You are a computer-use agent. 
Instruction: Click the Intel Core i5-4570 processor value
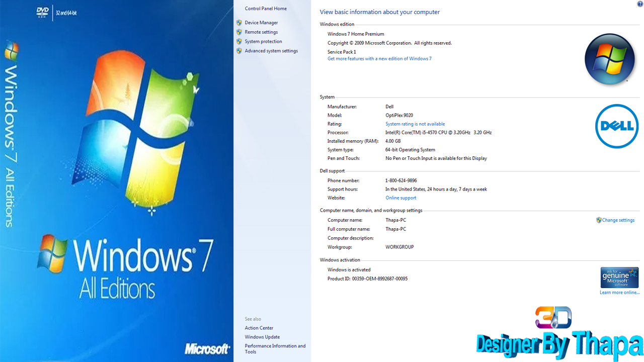[438, 133]
